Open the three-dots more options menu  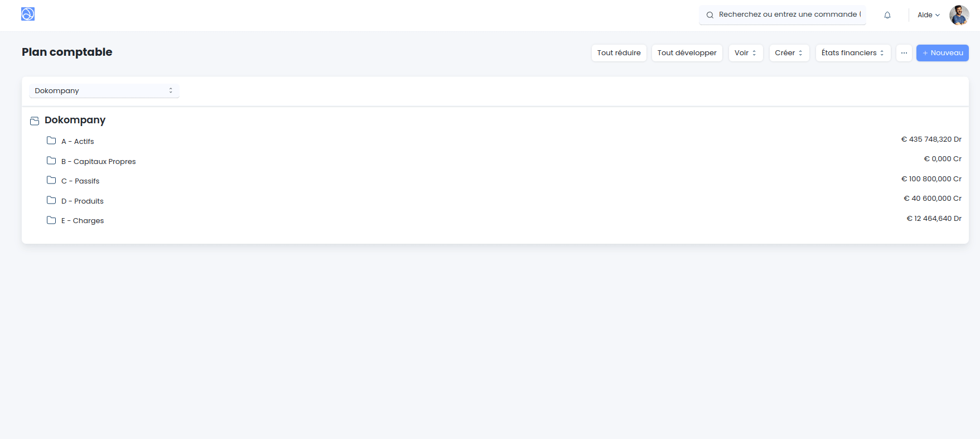click(904, 53)
